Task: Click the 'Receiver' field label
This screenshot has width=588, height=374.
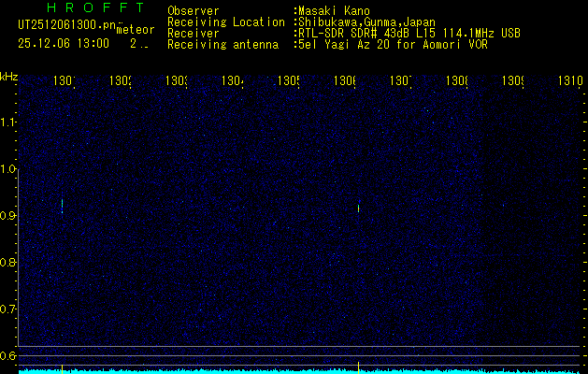Action: point(194,34)
